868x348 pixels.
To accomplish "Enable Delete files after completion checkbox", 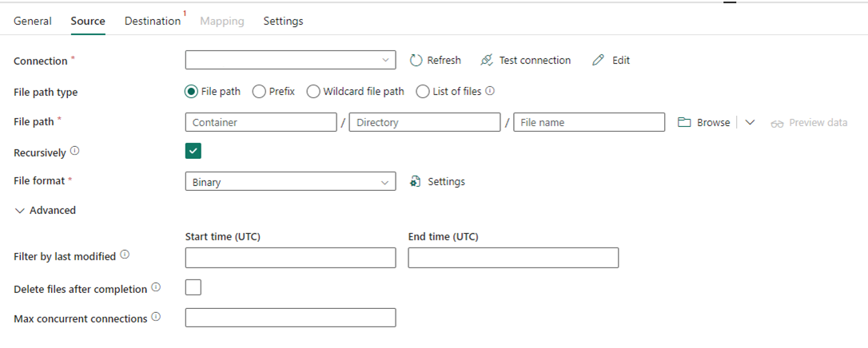I will click(193, 287).
